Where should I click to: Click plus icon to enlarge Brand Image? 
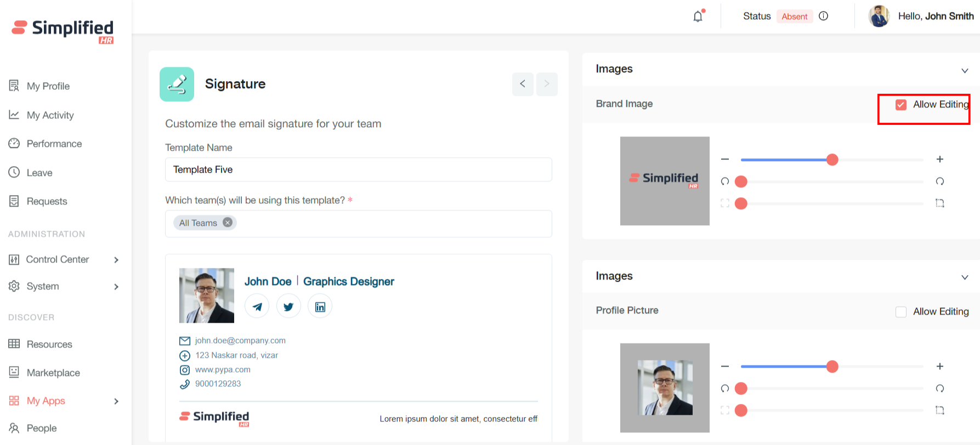tap(939, 159)
